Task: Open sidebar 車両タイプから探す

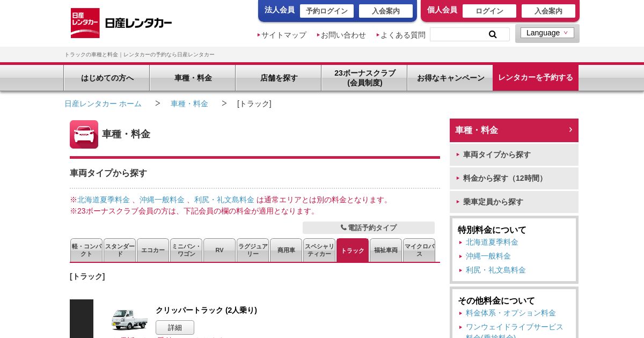Action: 514,155
